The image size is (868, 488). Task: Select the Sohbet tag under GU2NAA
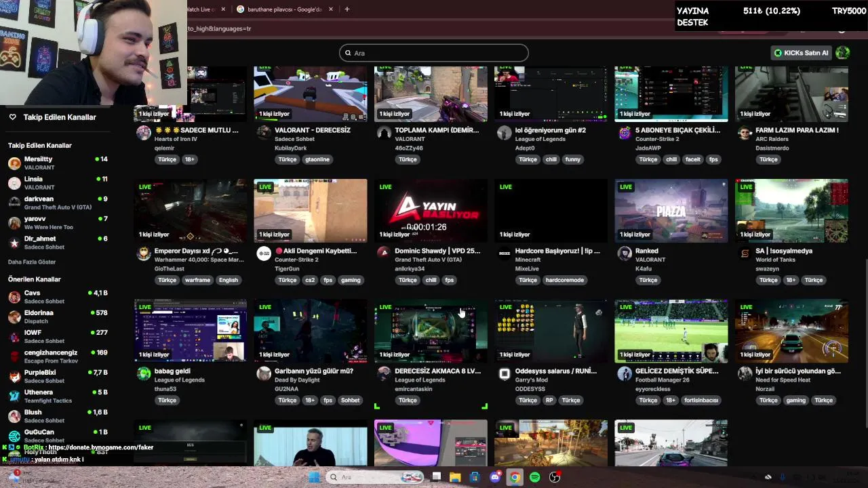pos(350,401)
